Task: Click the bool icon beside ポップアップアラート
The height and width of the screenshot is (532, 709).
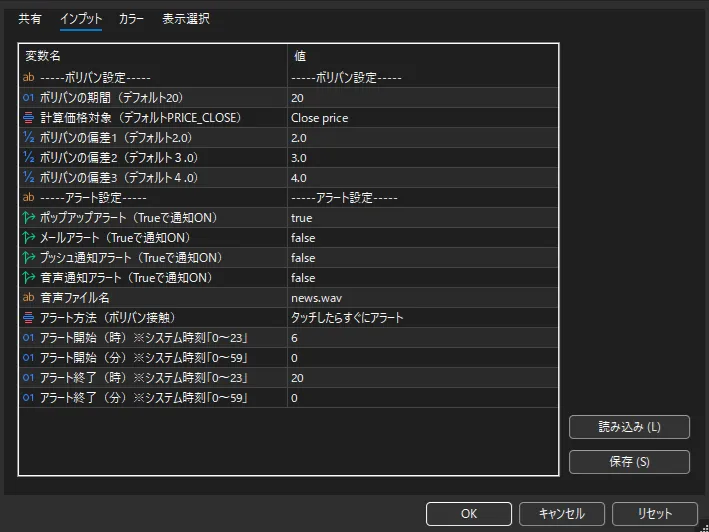Action: (x=28, y=217)
